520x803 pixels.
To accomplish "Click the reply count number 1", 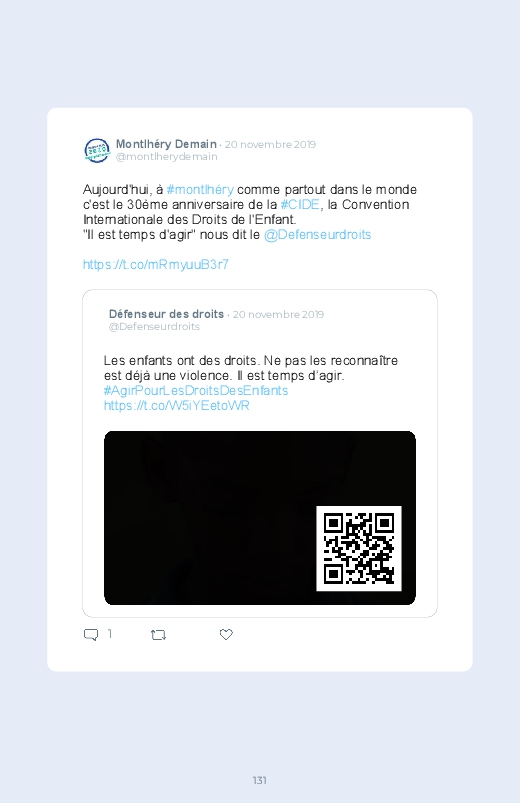I will [110, 634].
